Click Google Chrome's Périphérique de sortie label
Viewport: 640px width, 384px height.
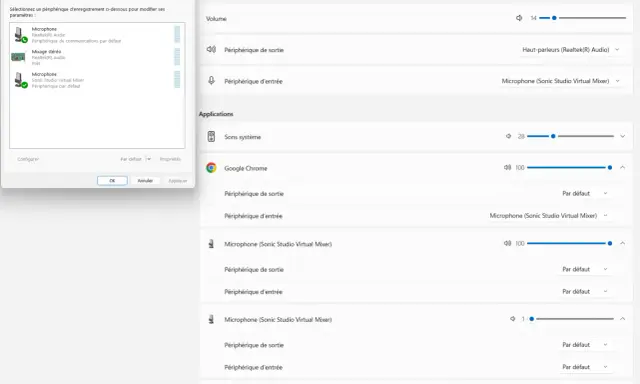click(x=254, y=193)
